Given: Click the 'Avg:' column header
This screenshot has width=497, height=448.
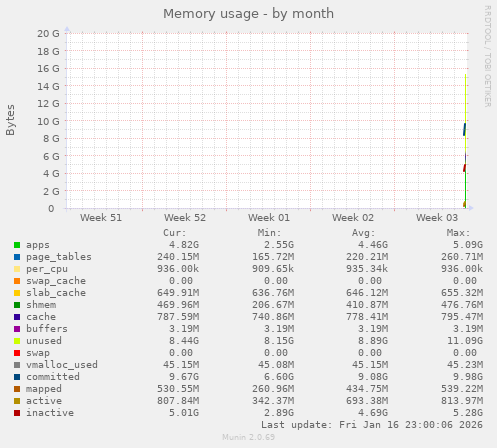Looking at the screenshot, I should click(x=364, y=233).
